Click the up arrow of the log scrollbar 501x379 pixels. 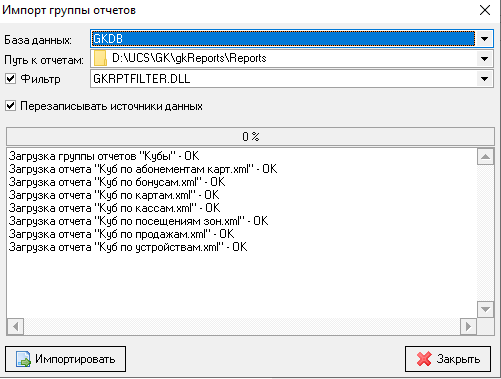(x=485, y=157)
